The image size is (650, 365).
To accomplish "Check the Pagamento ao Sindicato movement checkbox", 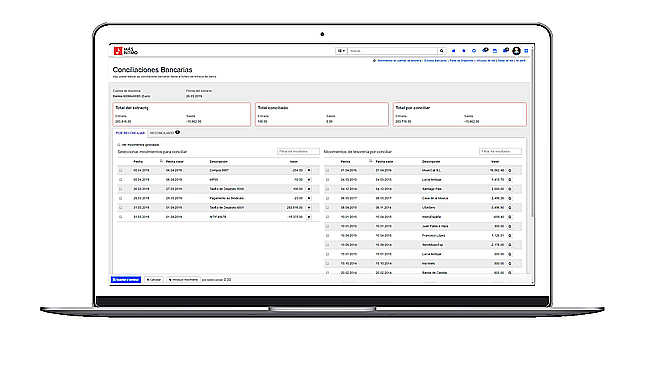I will pyautogui.click(x=121, y=198).
